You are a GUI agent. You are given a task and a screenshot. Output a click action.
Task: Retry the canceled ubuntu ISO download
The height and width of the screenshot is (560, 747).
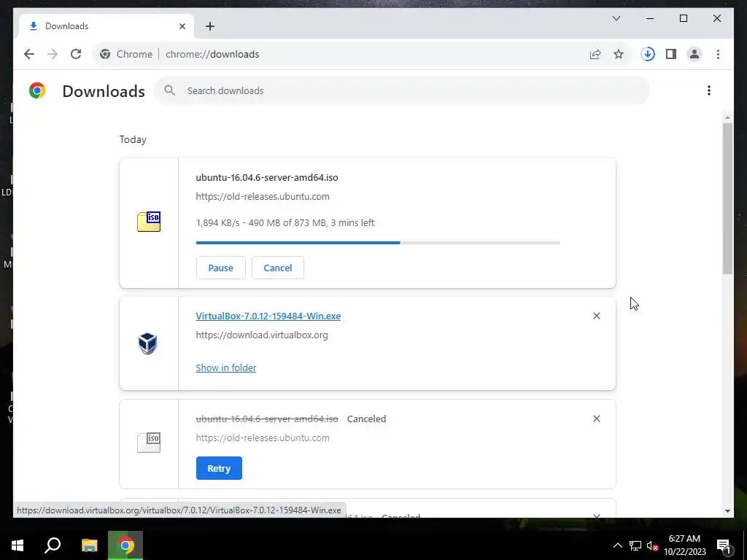[x=219, y=468]
